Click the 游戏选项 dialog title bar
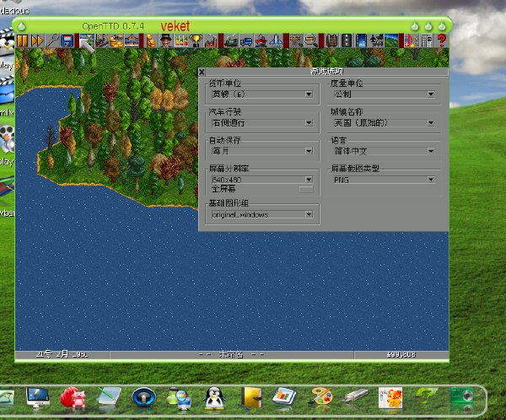506x420 pixels. (x=327, y=72)
